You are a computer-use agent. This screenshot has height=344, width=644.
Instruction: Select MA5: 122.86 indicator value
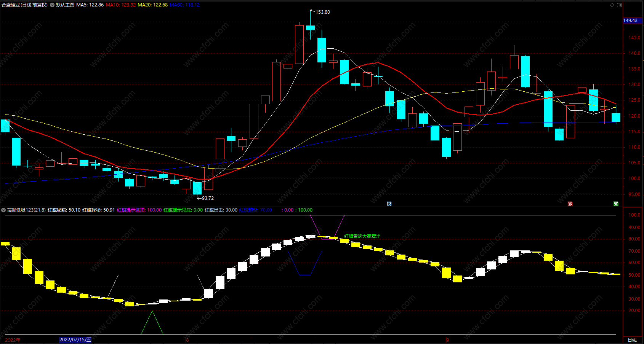coord(90,5)
